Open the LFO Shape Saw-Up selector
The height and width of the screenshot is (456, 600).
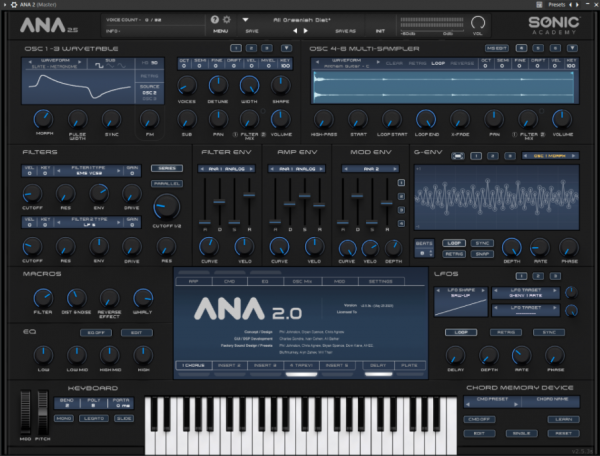point(461,293)
